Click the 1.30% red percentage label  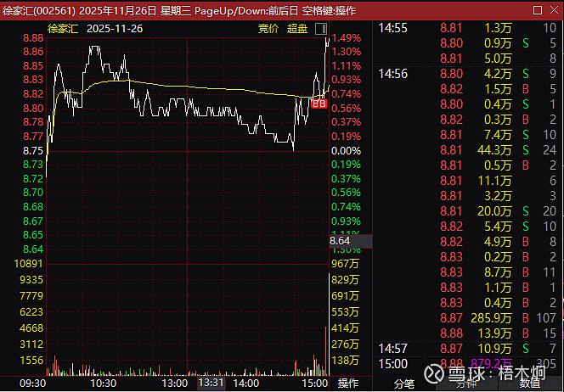(x=346, y=52)
